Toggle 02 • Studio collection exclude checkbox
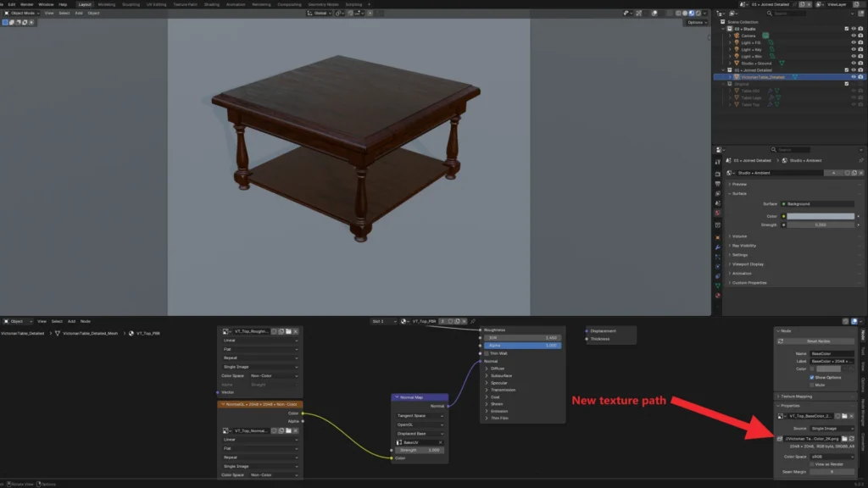The image size is (868, 488). 847,29
